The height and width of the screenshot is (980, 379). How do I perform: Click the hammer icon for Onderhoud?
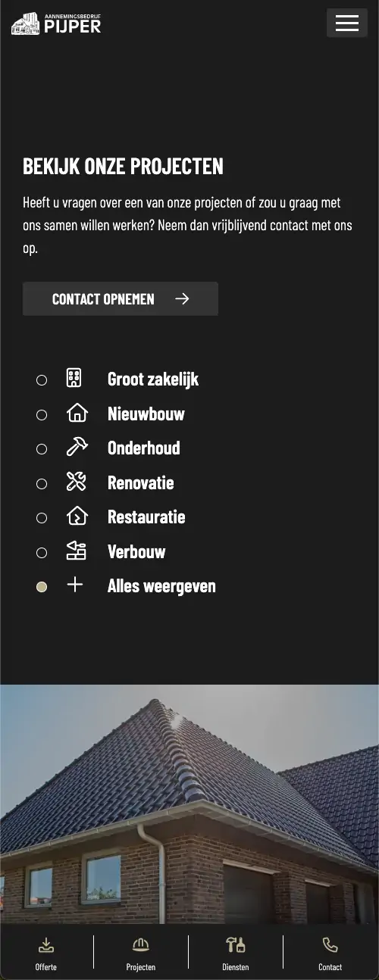[77, 448]
